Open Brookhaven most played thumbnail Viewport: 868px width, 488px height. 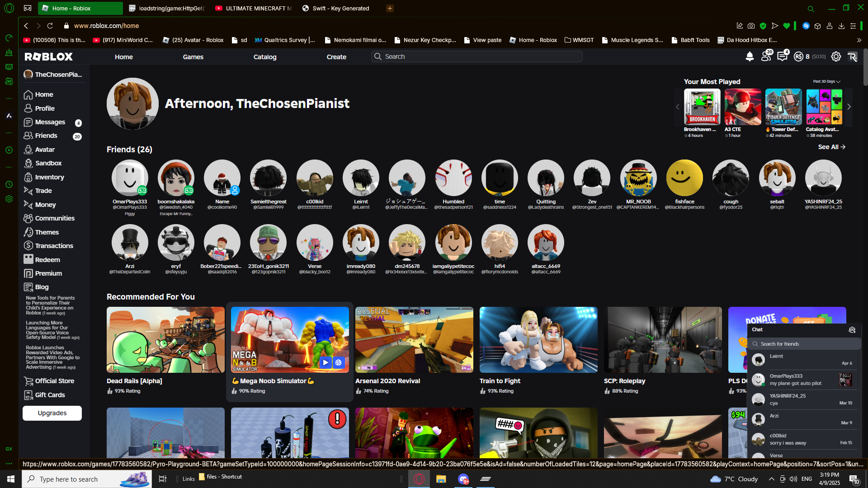click(x=702, y=107)
